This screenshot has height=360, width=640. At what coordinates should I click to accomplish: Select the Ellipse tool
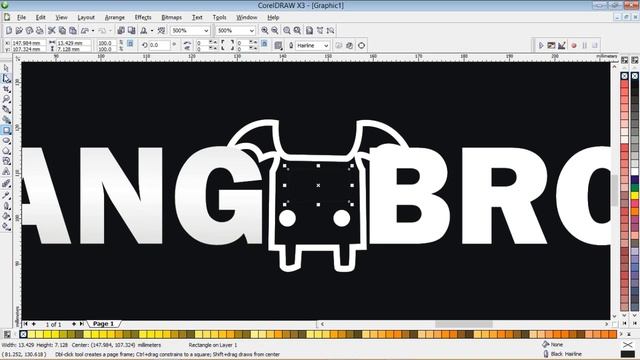click(6, 140)
